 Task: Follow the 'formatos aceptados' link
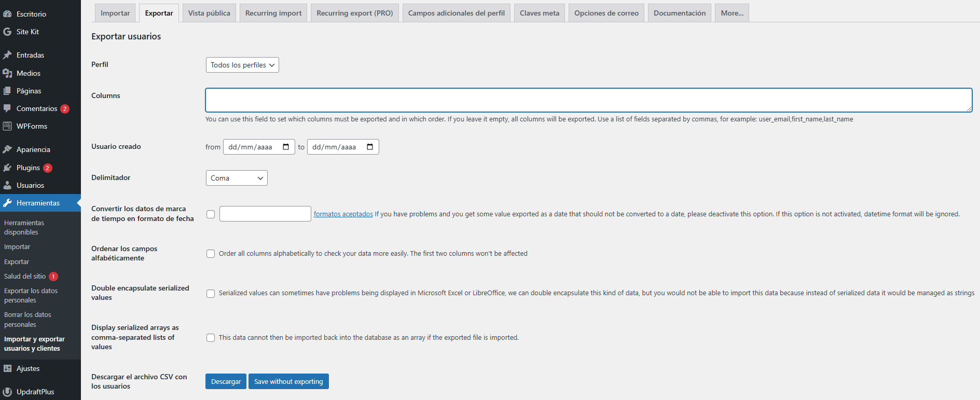coord(343,214)
